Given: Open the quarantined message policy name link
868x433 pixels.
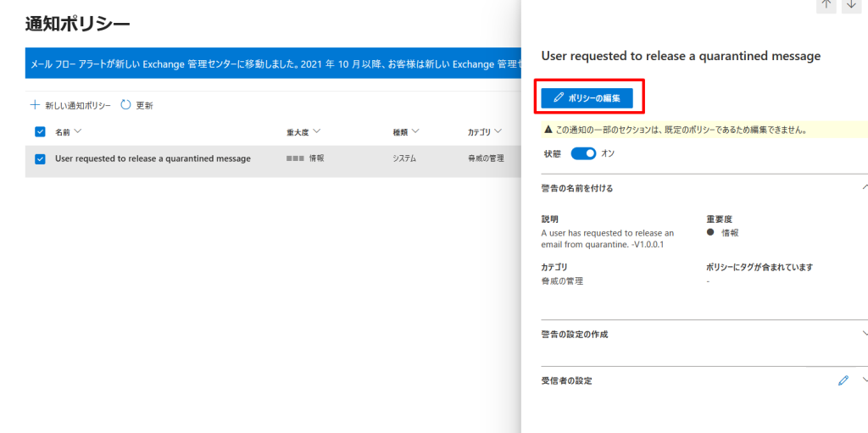Looking at the screenshot, I should click(x=153, y=158).
